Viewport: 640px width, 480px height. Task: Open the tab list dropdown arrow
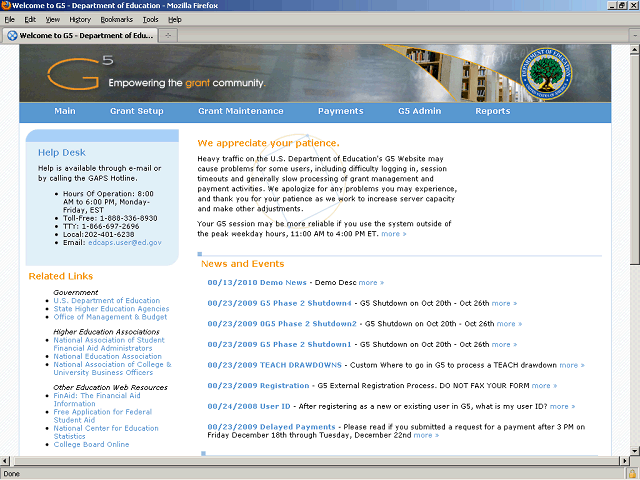click(x=635, y=36)
